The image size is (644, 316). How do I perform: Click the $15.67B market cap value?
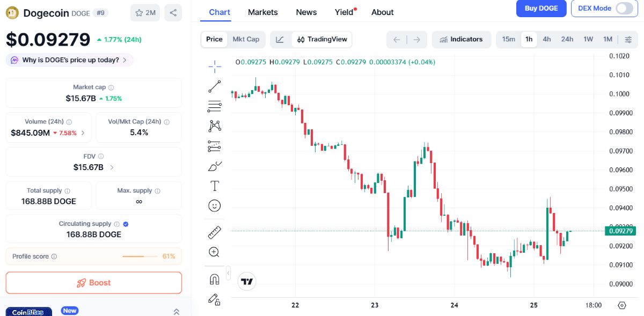click(x=81, y=98)
